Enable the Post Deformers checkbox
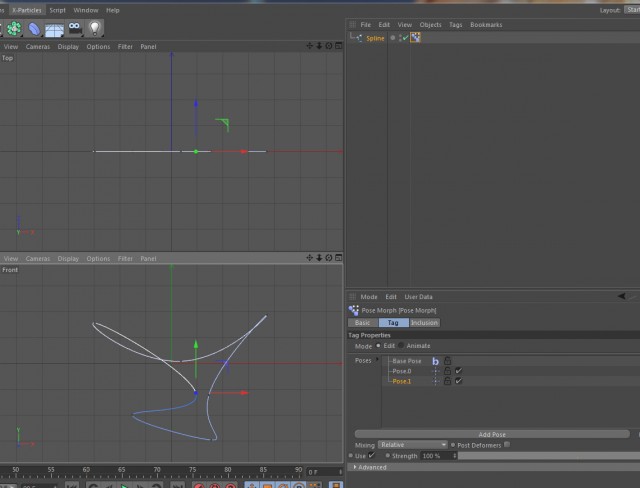 pos(507,445)
